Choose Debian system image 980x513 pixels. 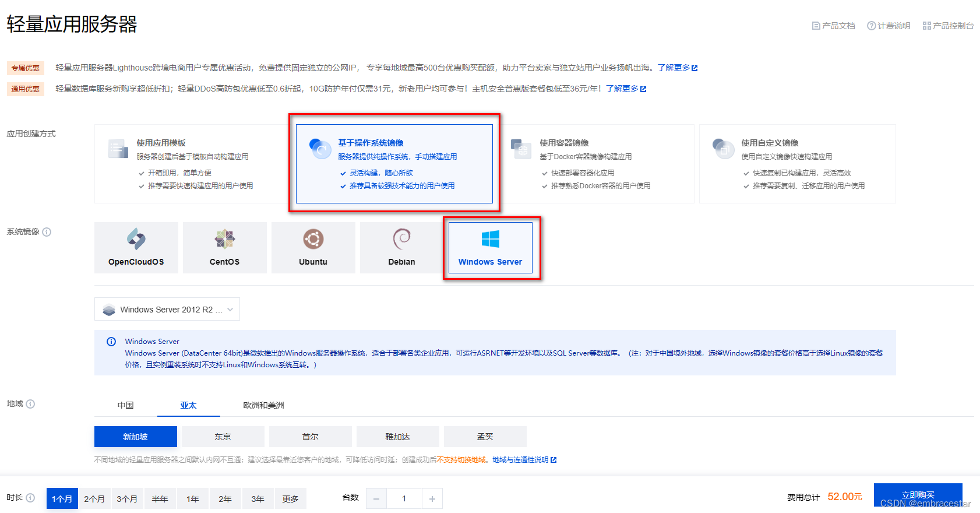(x=402, y=248)
